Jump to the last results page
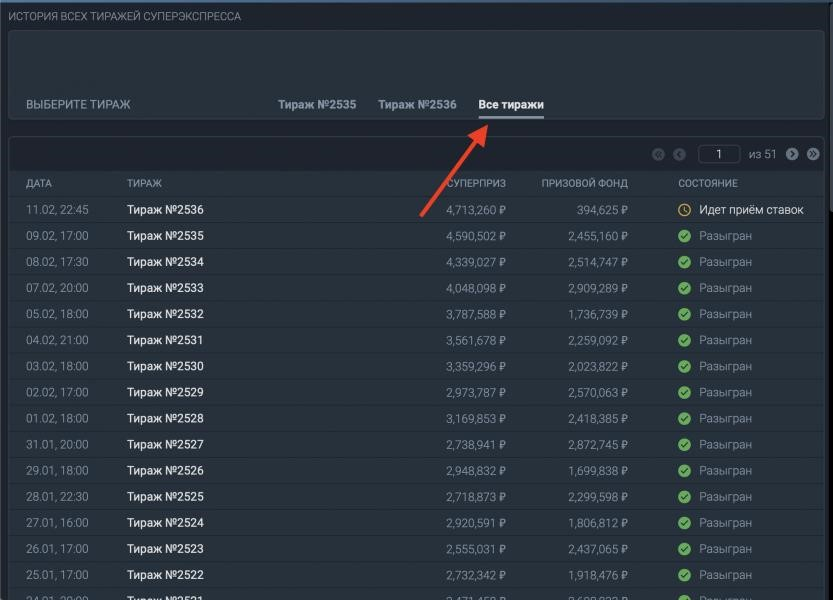Image resolution: width=833 pixels, height=600 pixels. 813,154
